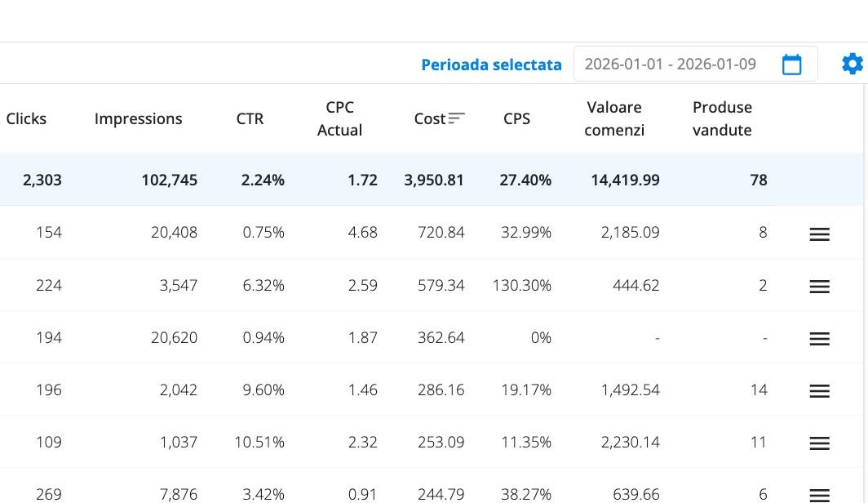Viewport: 868px width, 503px height.
Task: Open row menu for 253.09 cost row
Action: pos(819,443)
